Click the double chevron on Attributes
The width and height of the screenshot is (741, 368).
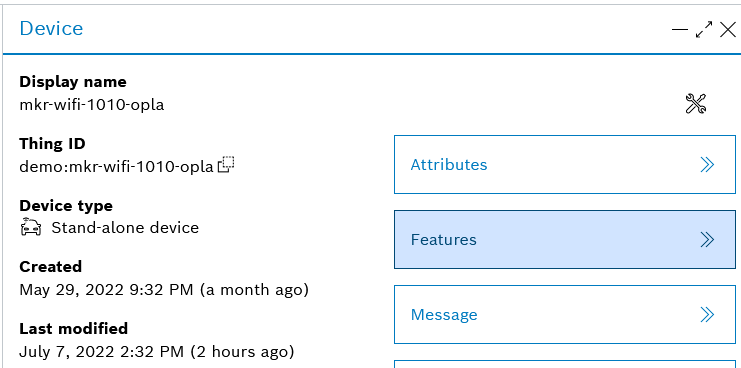tap(707, 164)
